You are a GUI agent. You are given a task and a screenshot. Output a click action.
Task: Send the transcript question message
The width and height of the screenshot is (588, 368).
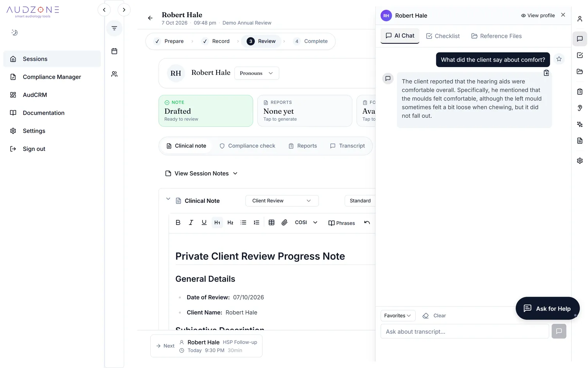[559, 331]
